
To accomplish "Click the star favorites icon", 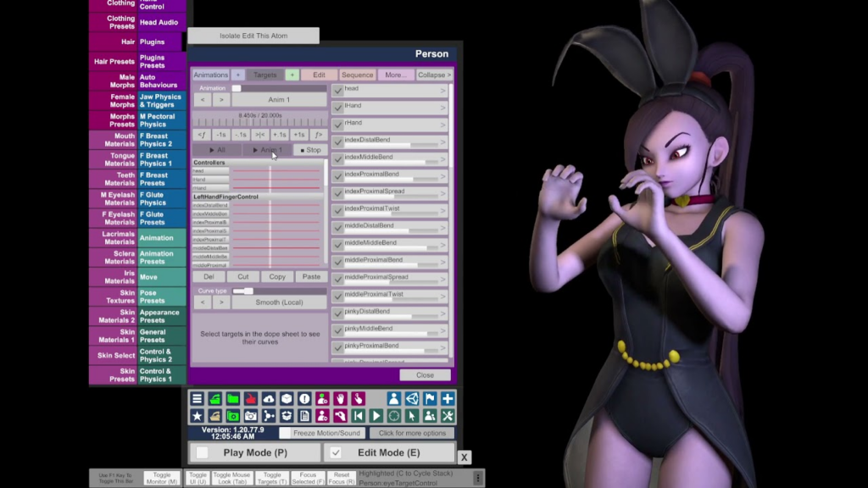I will (x=197, y=416).
